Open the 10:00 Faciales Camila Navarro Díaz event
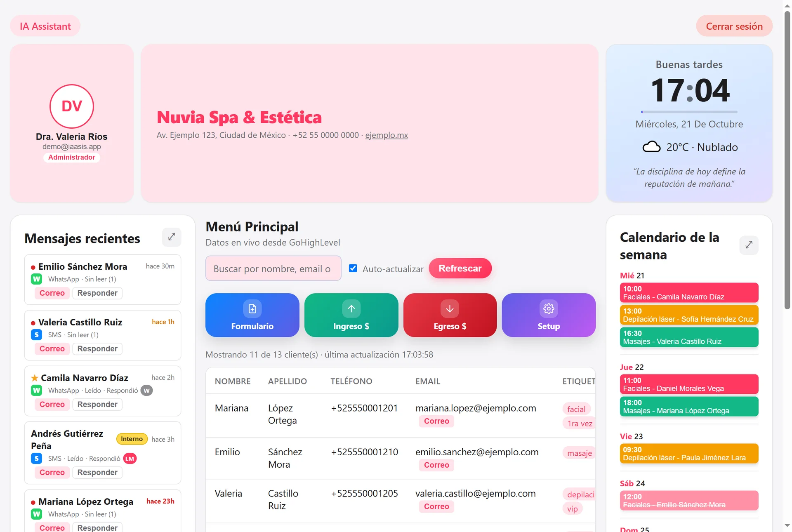 (689, 293)
